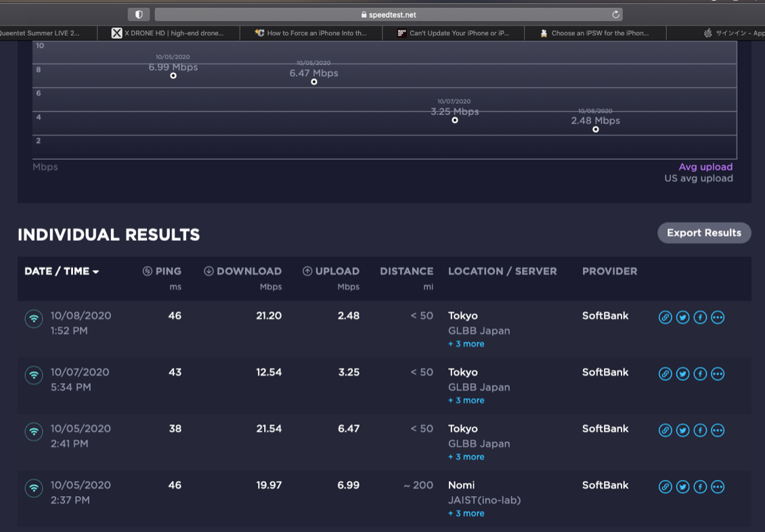Share 2:37 PM Nomi result on Twitter
Viewport: 765px width, 532px height.
point(682,487)
